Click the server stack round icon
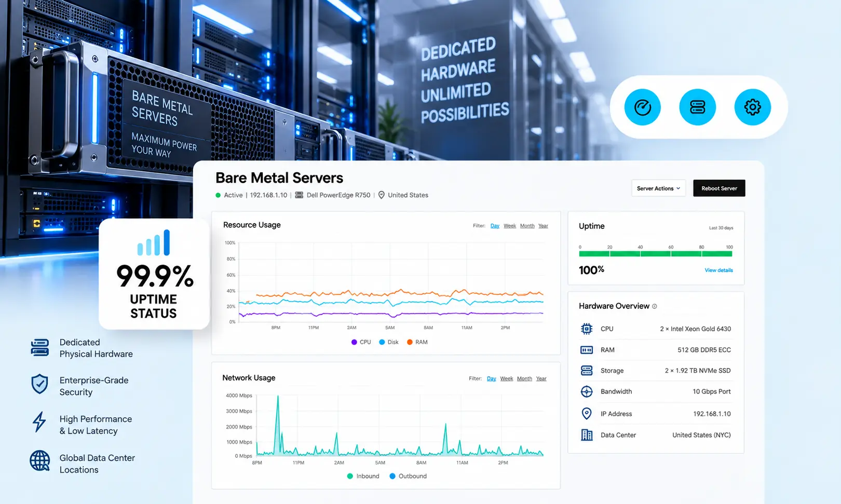841x504 pixels. (x=697, y=107)
